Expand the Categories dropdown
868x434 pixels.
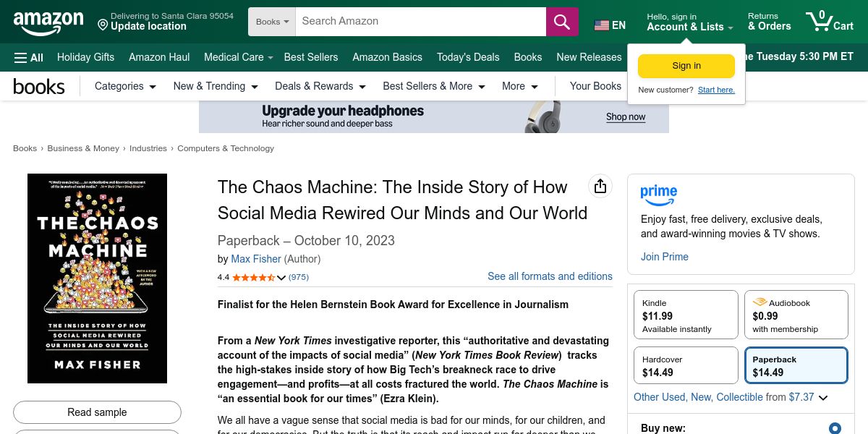tap(125, 86)
